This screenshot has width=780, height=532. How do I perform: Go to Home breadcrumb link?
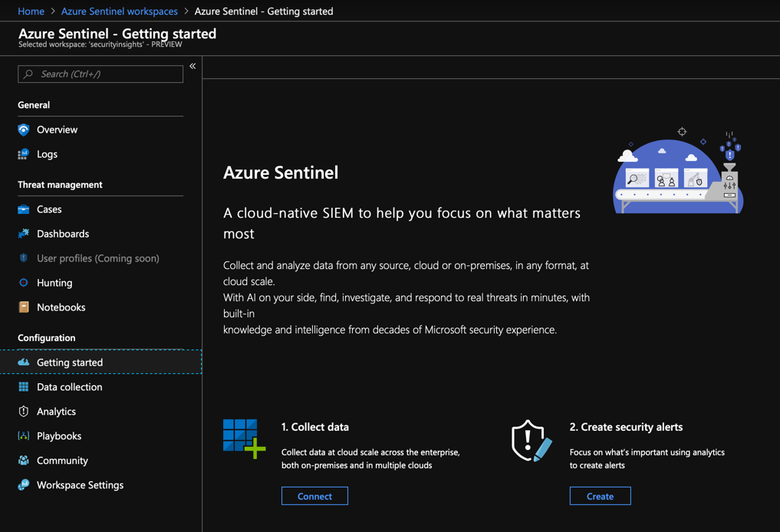point(31,11)
